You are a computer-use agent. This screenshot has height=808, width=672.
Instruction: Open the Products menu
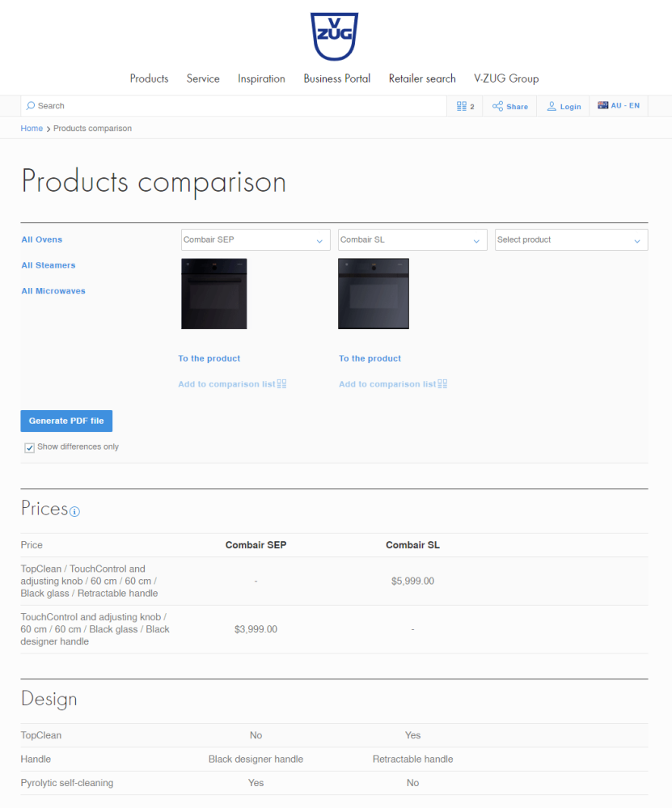149,78
